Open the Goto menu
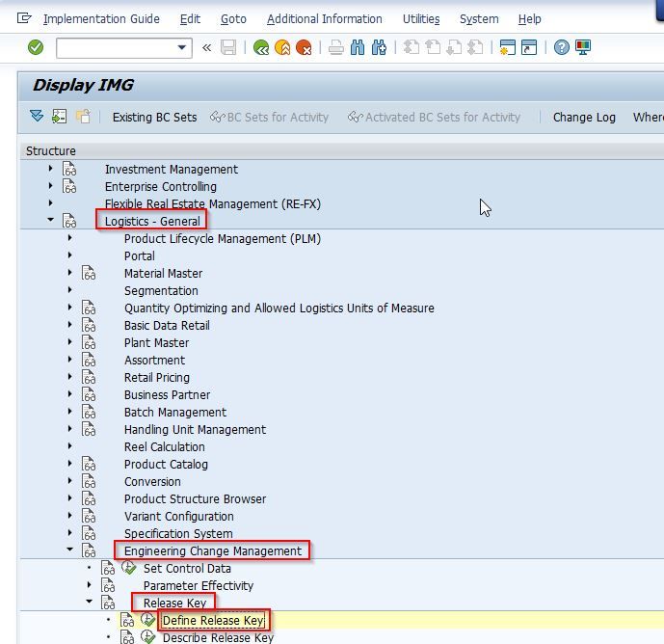 click(x=233, y=19)
